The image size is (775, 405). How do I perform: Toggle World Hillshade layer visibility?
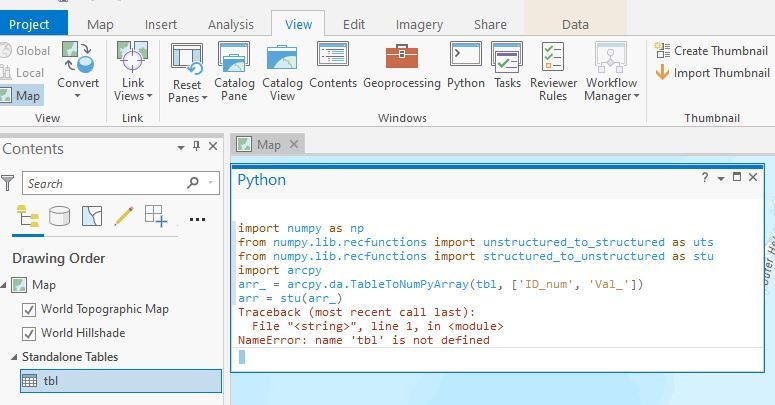pyautogui.click(x=28, y=333)
